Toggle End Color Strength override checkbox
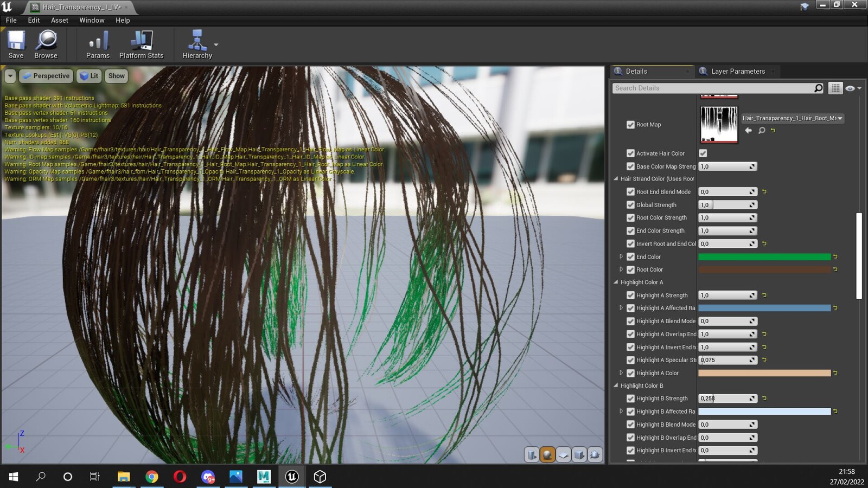 click(630, 230)
